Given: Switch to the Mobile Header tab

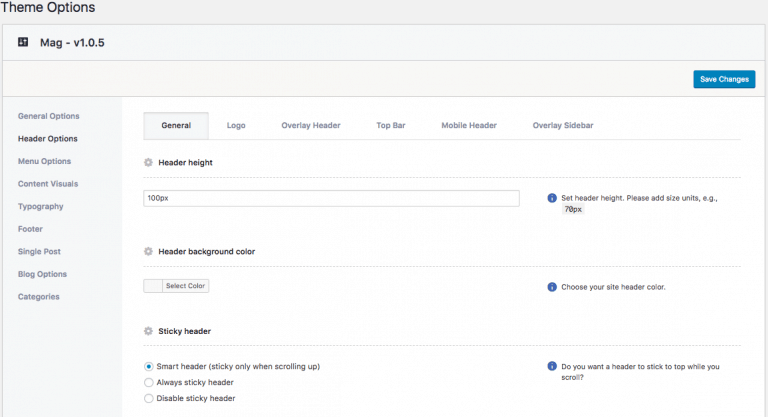Looking at the screenshot, I should pos(468,126).
